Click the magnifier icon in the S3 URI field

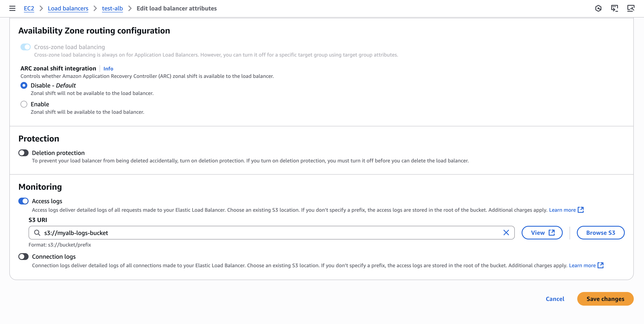coord(37,233)
